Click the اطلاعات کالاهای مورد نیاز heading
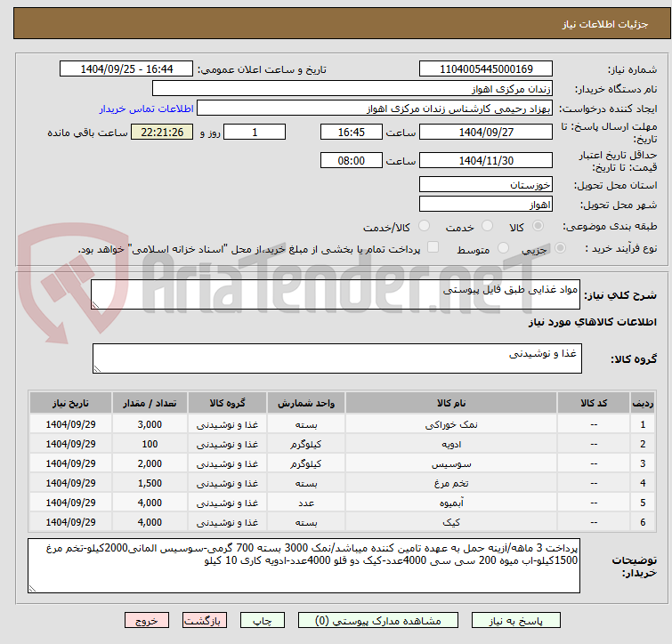 point(592,322)
